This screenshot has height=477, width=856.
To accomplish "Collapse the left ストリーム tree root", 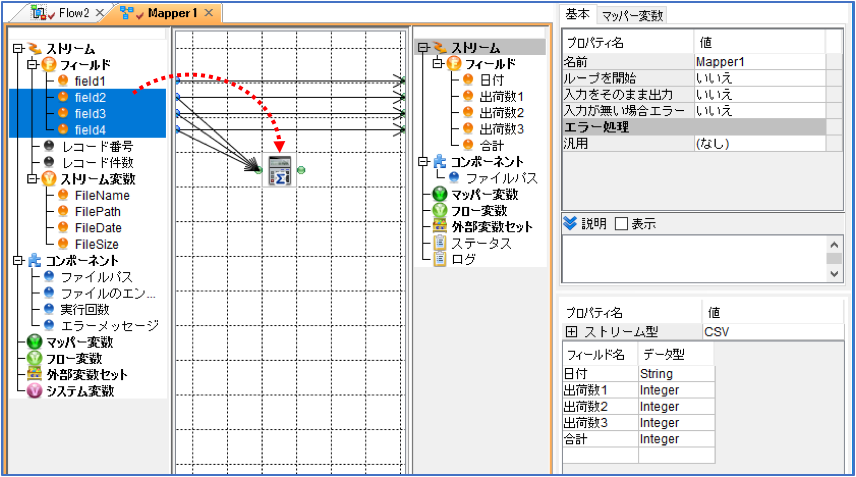I will 18,49.
